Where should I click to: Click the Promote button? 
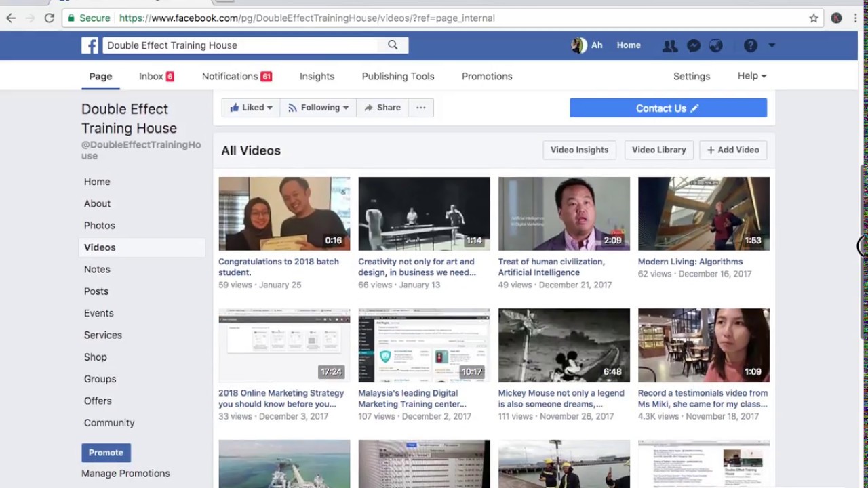(106, 453)
